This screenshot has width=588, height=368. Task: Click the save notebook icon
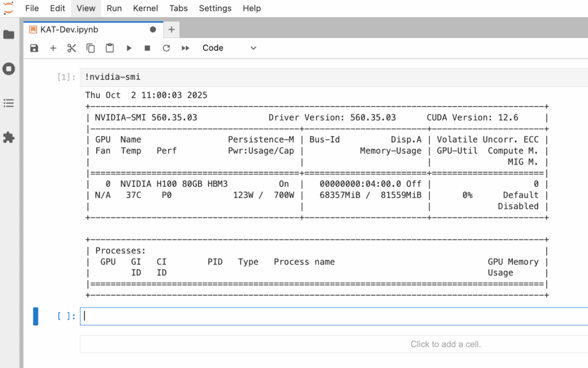coord(34,48)
